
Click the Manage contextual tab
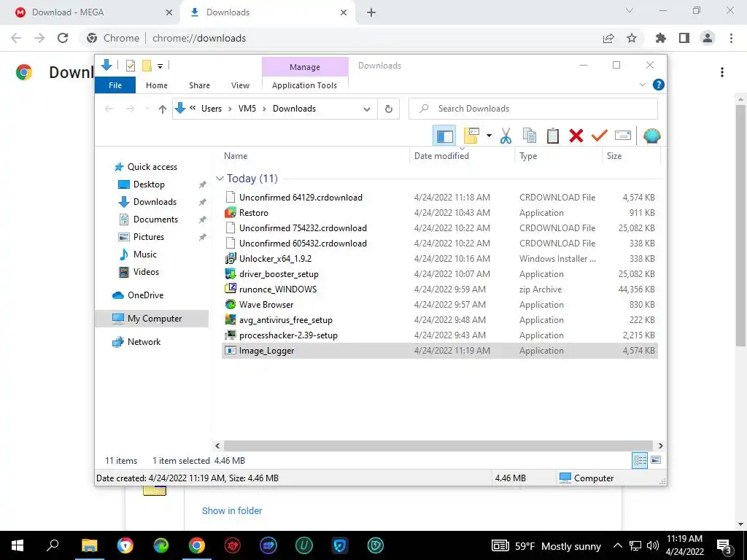tap(305, 67)
